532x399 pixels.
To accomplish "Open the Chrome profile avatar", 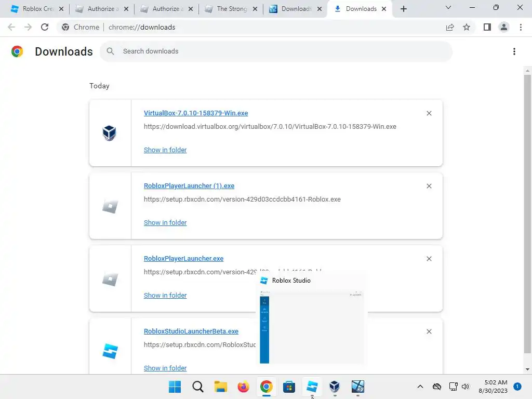I will (x=504, y=27).
